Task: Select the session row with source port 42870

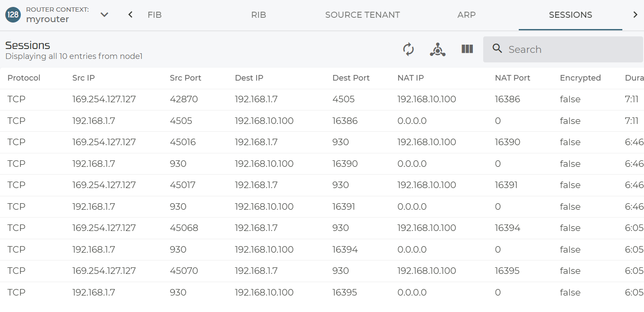Action: pyautogui.click(x=184, y=99)
